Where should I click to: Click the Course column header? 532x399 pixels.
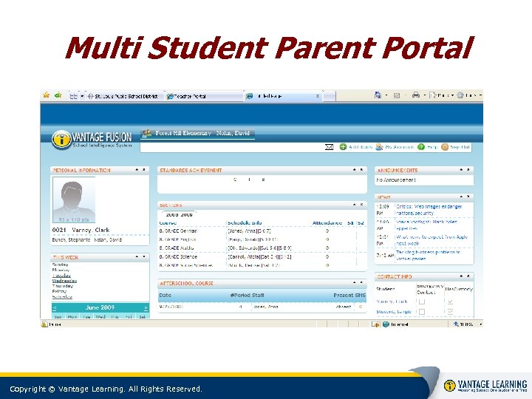tap(168, 223)
